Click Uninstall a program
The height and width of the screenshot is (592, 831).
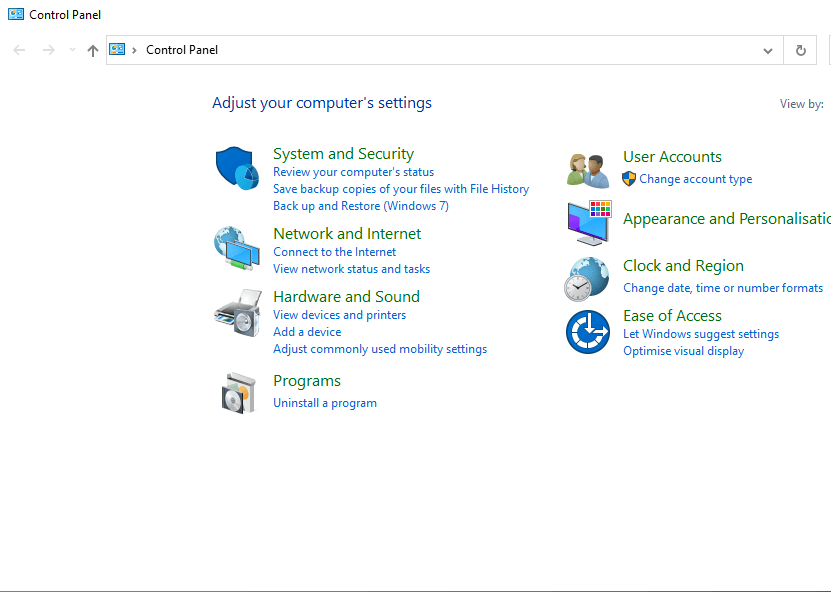tap(325, 402)
